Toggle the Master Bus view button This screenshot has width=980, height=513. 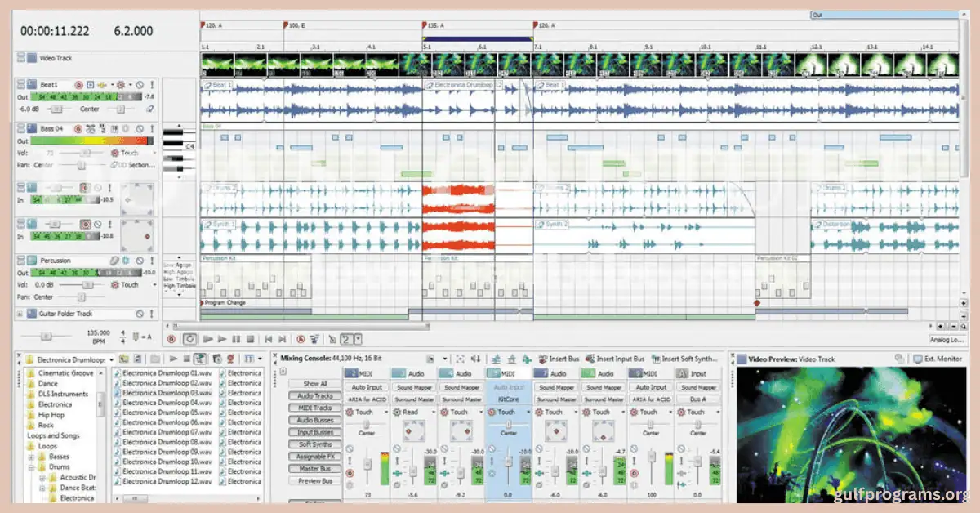[x=316, y=469]
